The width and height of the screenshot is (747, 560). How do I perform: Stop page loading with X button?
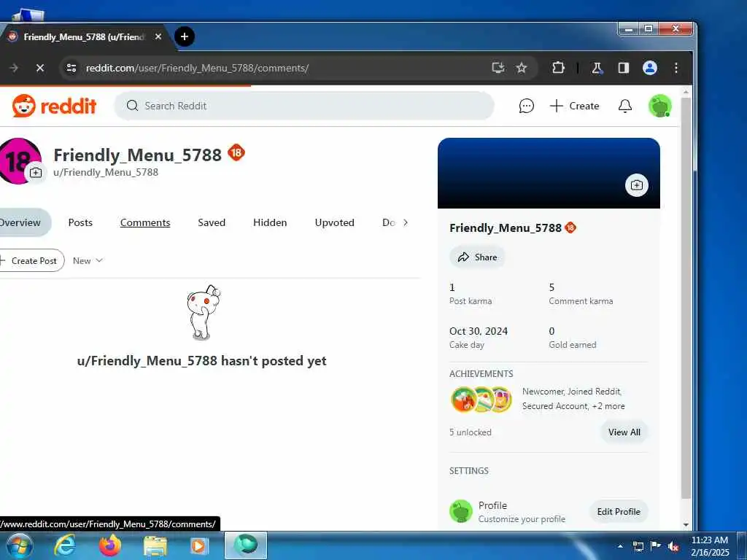point(40,68)
